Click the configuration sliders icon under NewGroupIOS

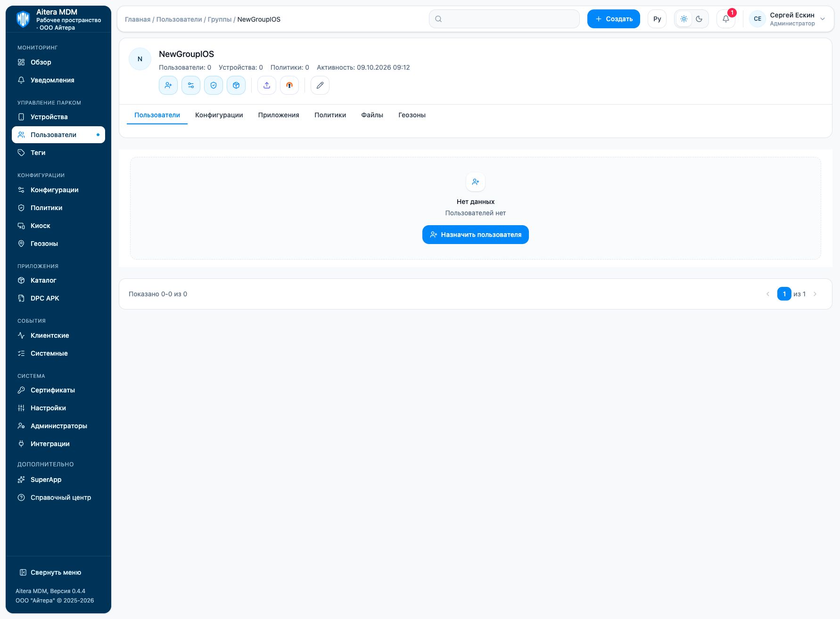pos(191,85)
